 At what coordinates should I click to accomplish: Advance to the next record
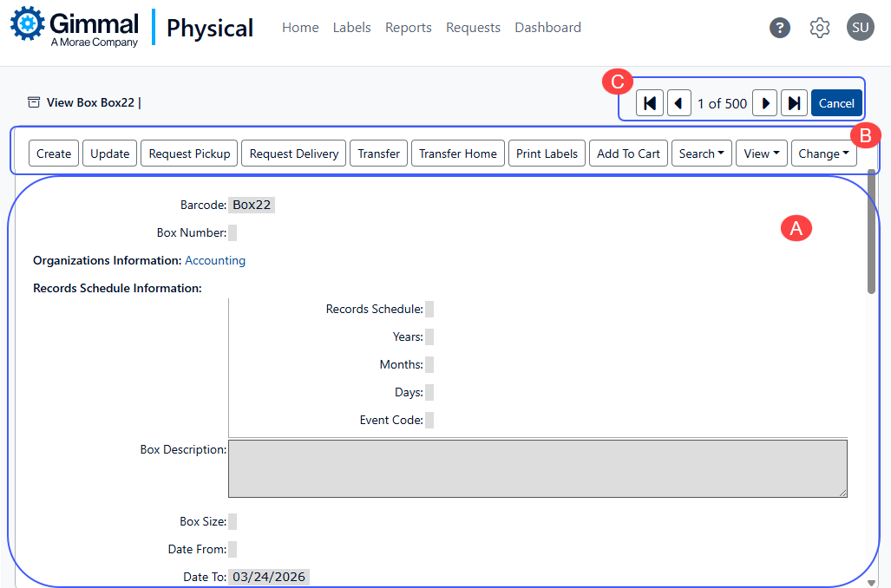764,103
